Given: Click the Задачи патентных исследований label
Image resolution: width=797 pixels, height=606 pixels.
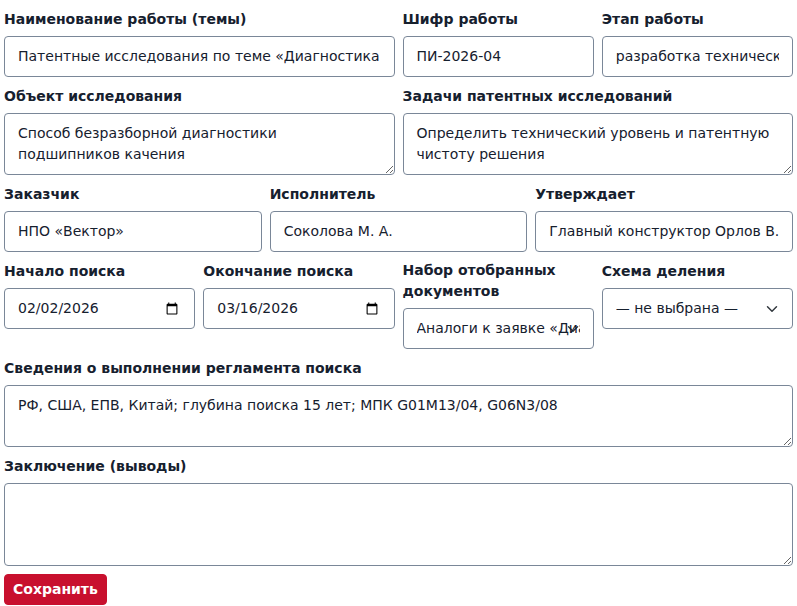Looking at the screenshot, I should [537, 96].
